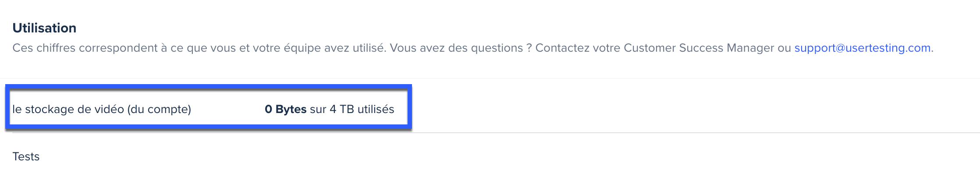This screenshot has height=184, width=980.
Task: Click the word "ou" before the email link
Action: [x=784, y=48]
